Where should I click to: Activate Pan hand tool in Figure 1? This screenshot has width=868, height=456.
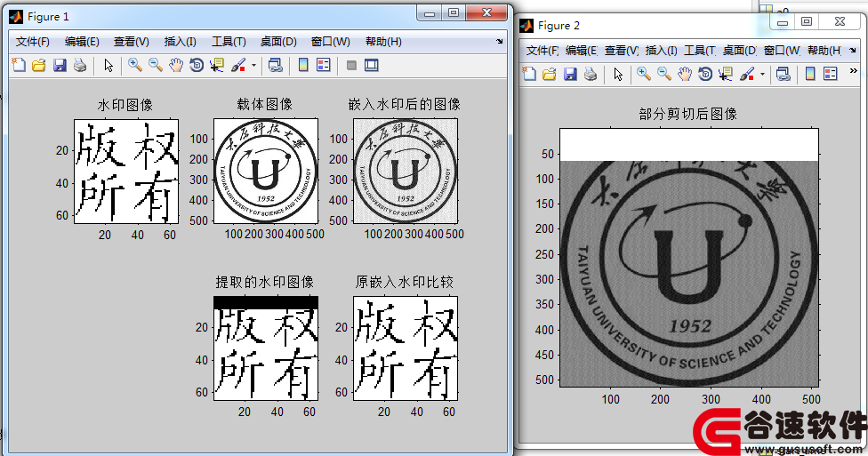click(x=176, y=65)
